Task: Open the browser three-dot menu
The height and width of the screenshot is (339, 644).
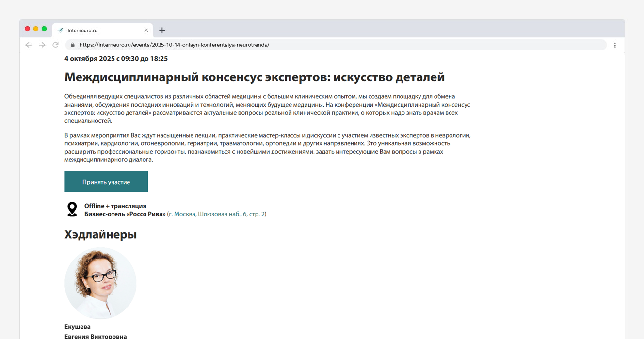Action: click(615, 45)
